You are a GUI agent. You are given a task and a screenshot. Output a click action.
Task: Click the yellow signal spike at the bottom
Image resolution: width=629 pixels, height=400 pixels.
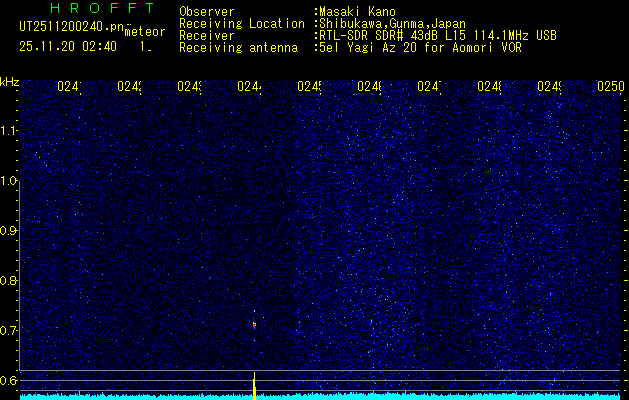(254, 386)
